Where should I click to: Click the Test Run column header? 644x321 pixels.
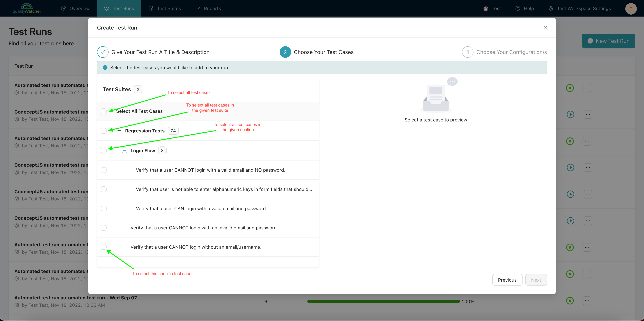(24, 66)
